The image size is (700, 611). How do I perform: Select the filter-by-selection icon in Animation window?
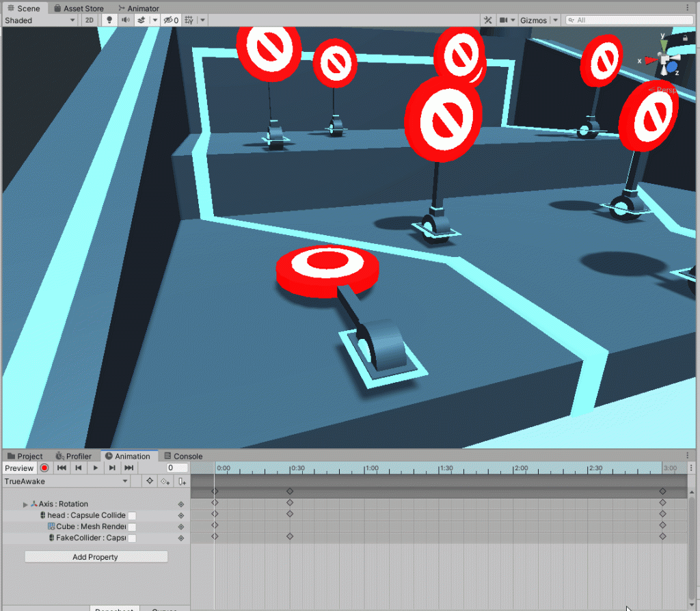(149, 480)
